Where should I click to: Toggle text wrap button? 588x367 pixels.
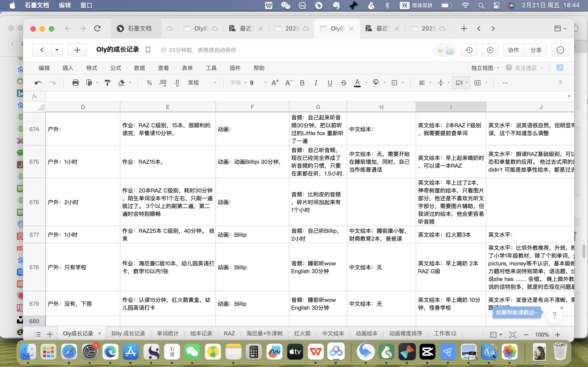coord(459,83)
